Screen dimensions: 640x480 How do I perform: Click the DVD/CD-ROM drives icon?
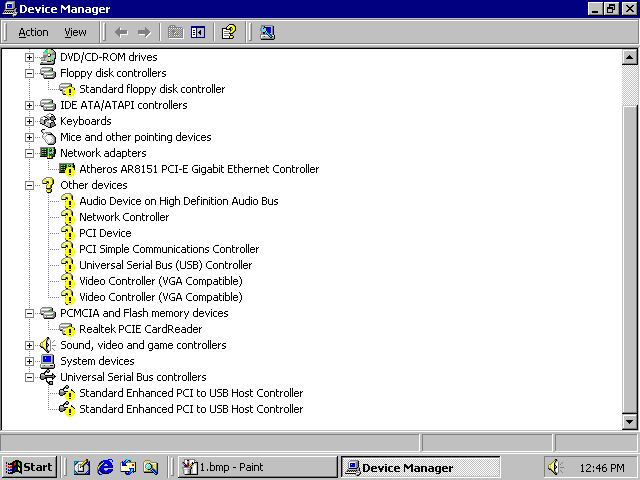click(x=48, y=57)
